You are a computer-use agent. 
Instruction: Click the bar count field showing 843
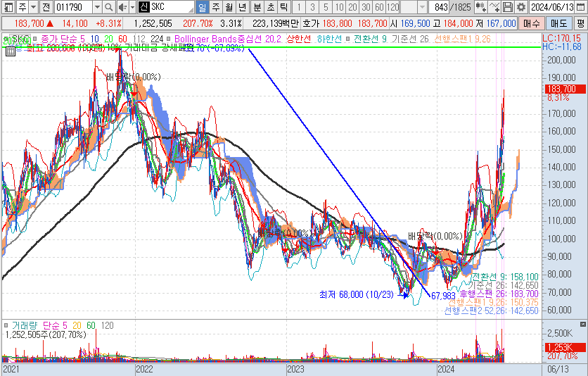click(x=439, y=7)
